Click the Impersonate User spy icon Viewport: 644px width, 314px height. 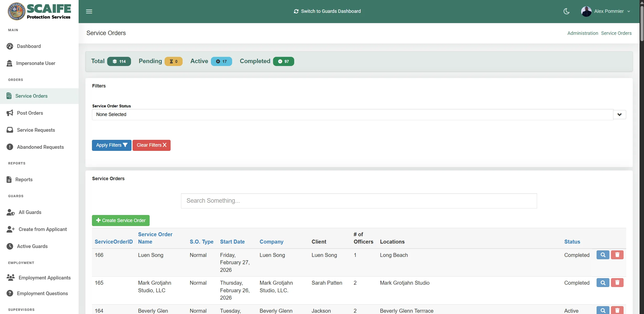tap(9, 63)
